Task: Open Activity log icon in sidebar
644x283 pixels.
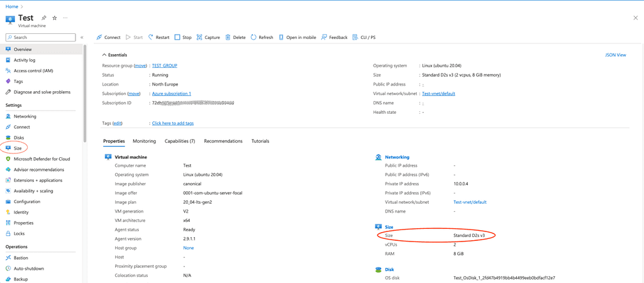Action: [8, 60]
